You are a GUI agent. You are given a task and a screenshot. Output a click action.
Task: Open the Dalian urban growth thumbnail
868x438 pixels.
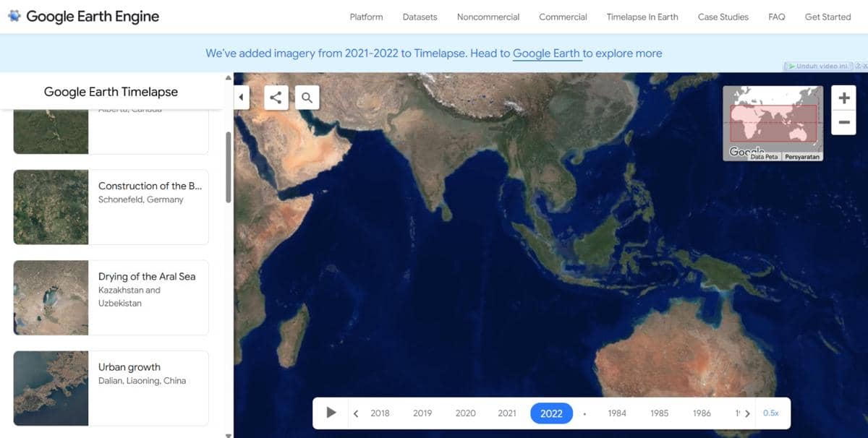click(x=51, y=388)
